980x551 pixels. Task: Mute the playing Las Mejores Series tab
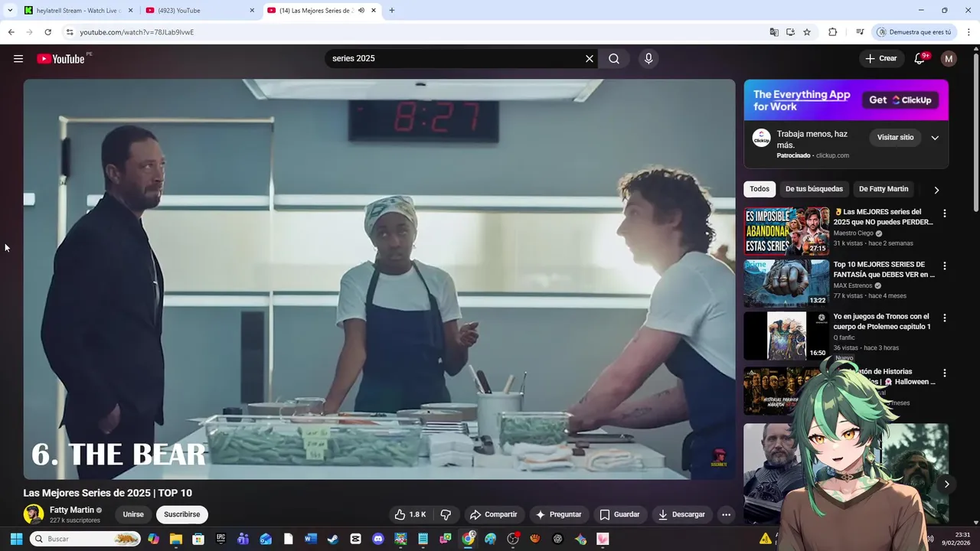(361, 11)
